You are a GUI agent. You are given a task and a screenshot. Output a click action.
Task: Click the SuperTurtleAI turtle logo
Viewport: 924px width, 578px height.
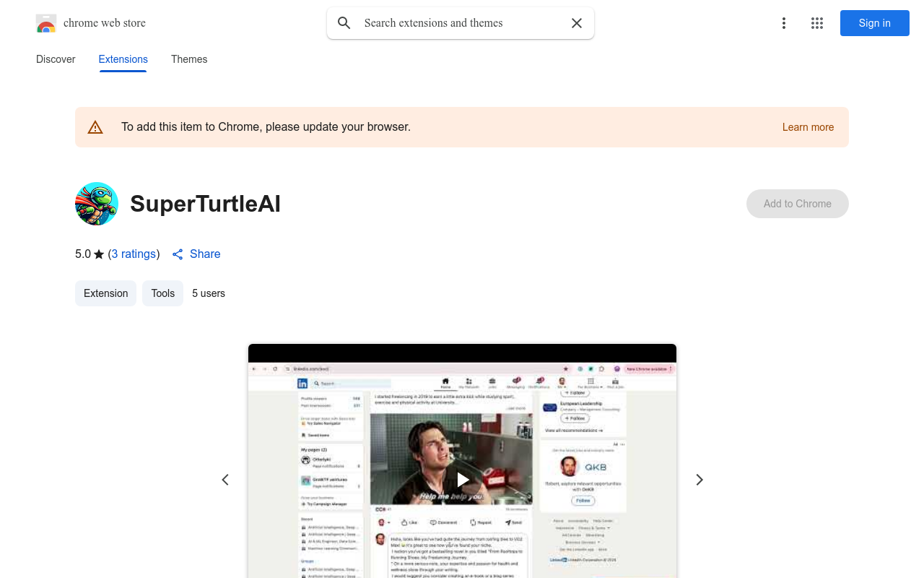97,204
